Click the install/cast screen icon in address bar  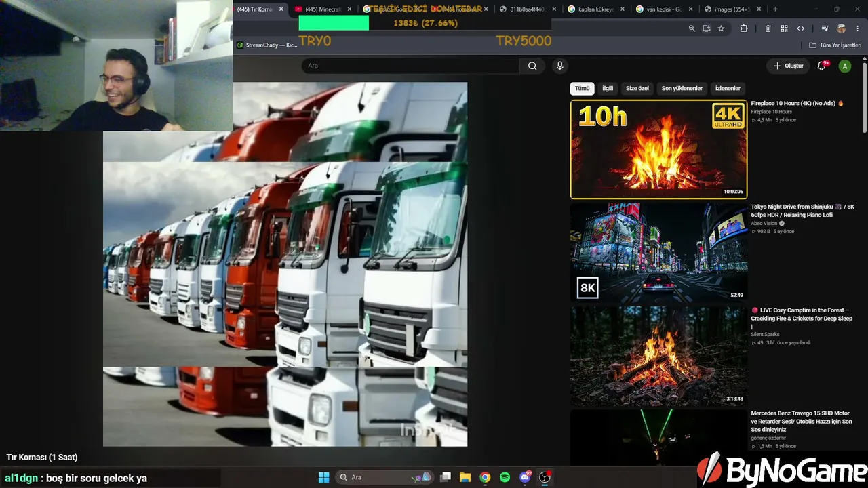(707, 28)
